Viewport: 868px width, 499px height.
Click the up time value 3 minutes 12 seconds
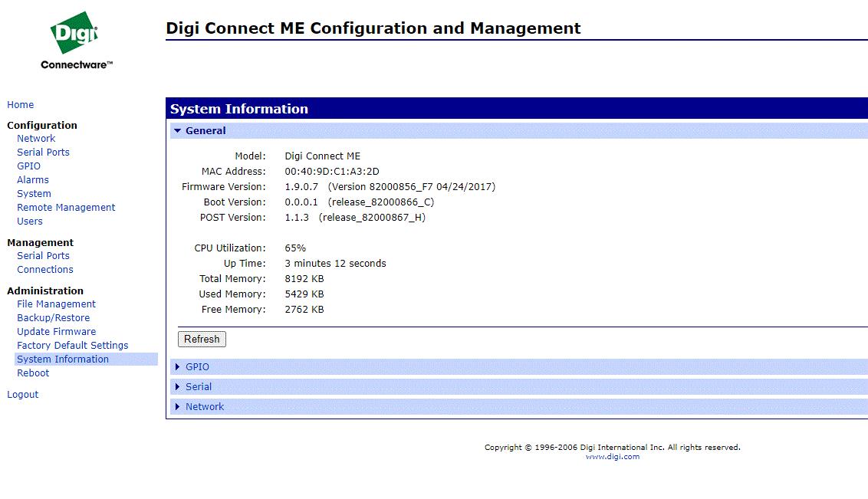click(335, 264)
